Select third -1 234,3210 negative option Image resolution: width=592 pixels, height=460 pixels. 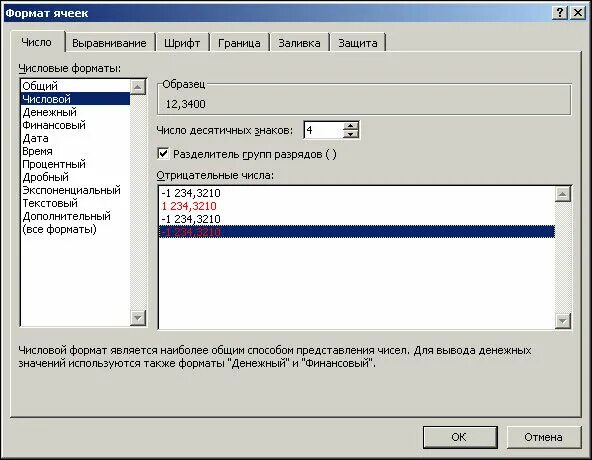click(x=357, y=219)
